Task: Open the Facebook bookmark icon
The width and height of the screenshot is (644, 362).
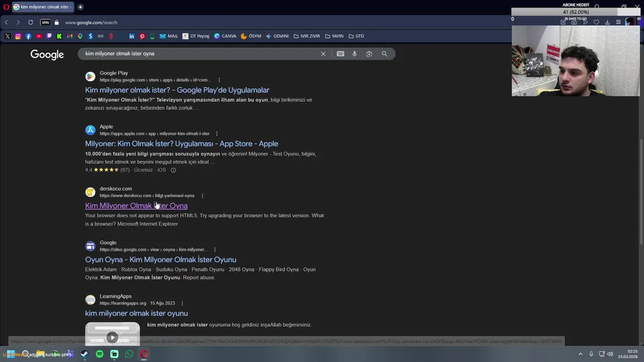Action: click(x=28, y=36)
